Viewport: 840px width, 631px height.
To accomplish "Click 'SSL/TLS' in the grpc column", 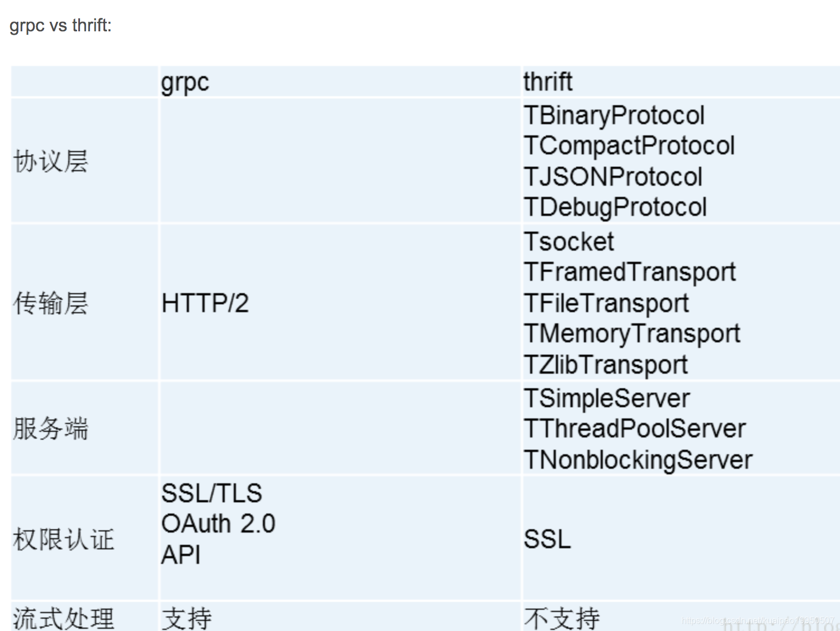I will coord(212,493).
